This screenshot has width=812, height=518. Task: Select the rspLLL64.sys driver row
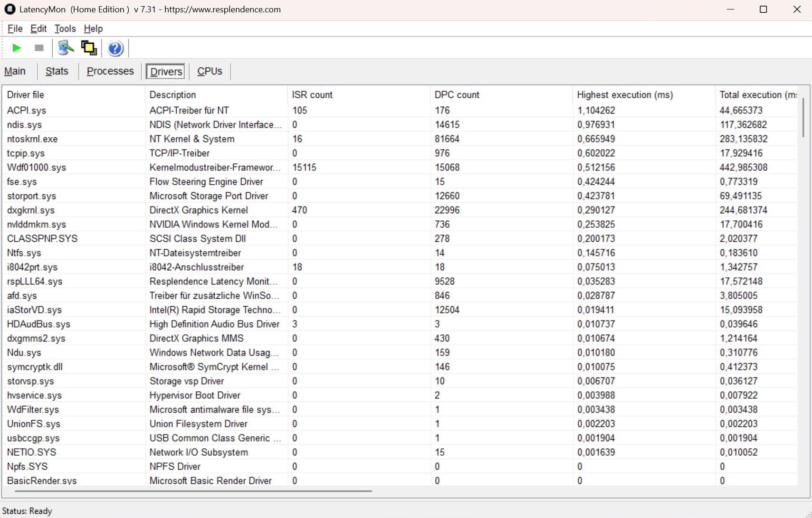pos(400,281)
